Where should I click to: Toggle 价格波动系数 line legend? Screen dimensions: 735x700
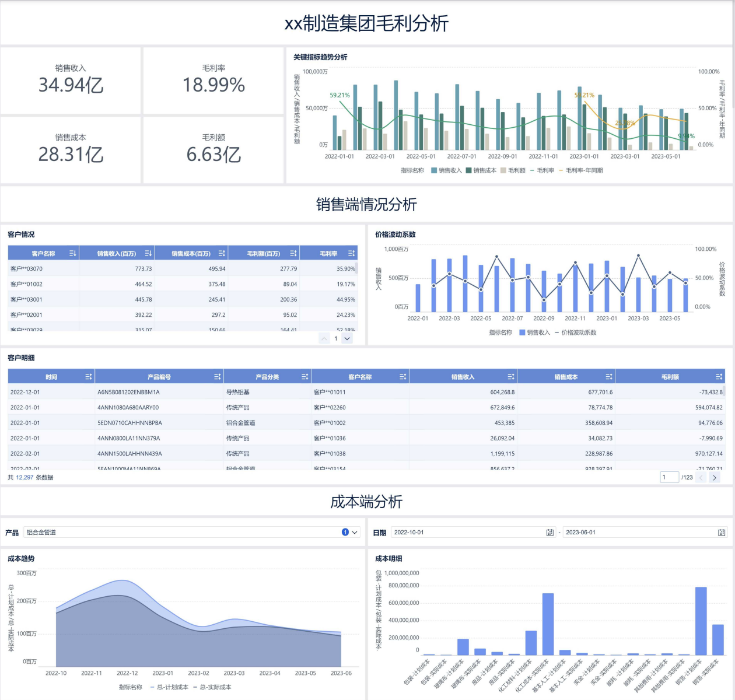point(575,332)
